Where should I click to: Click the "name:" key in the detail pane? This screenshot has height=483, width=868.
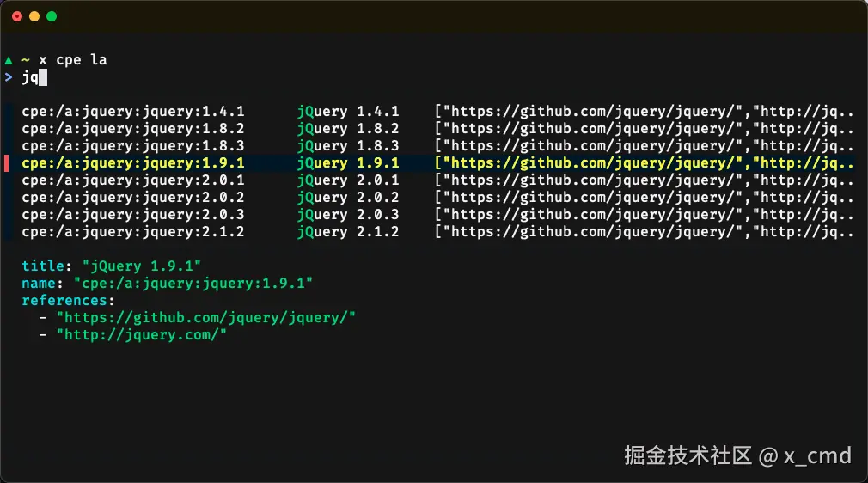[x=42, y=283]
